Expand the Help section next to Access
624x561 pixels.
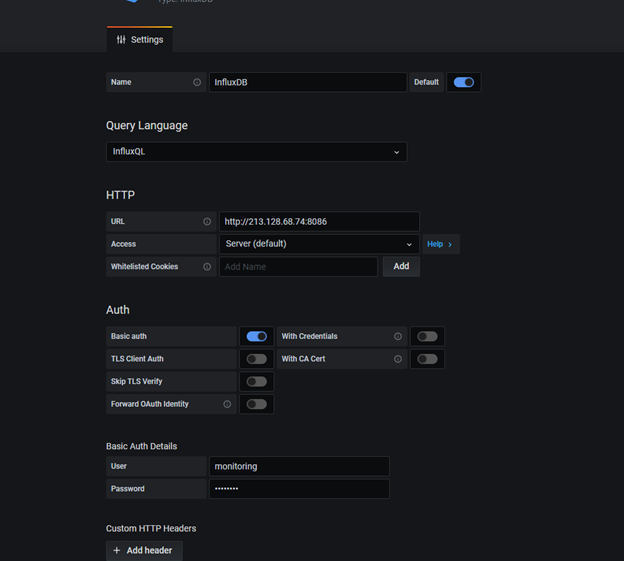[441, 244]
